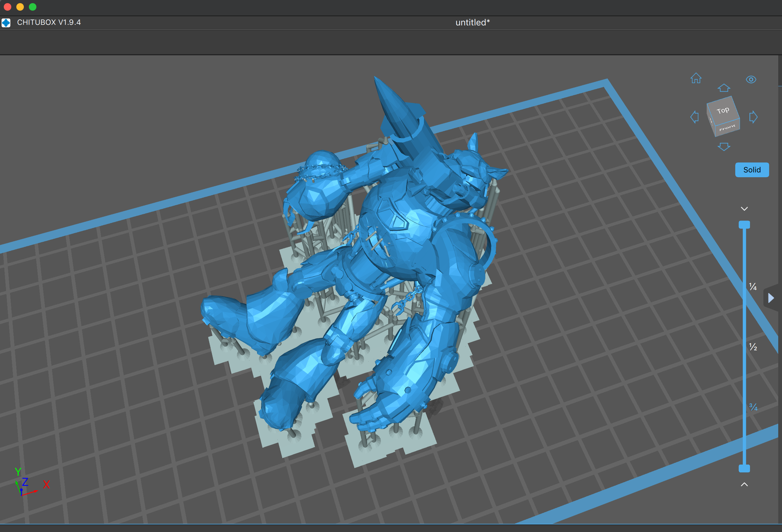Click the down chevron above layer slider
Screen dimensions: 782x532
coord(744,209)
